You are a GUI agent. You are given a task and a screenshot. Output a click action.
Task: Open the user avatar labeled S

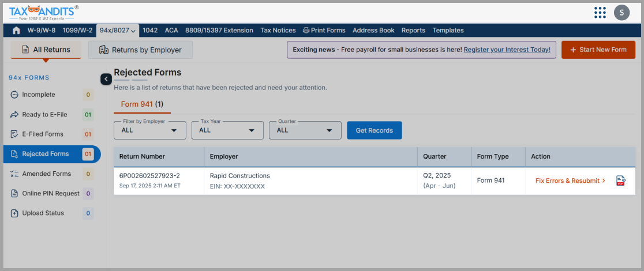click(x=622, y=13)
